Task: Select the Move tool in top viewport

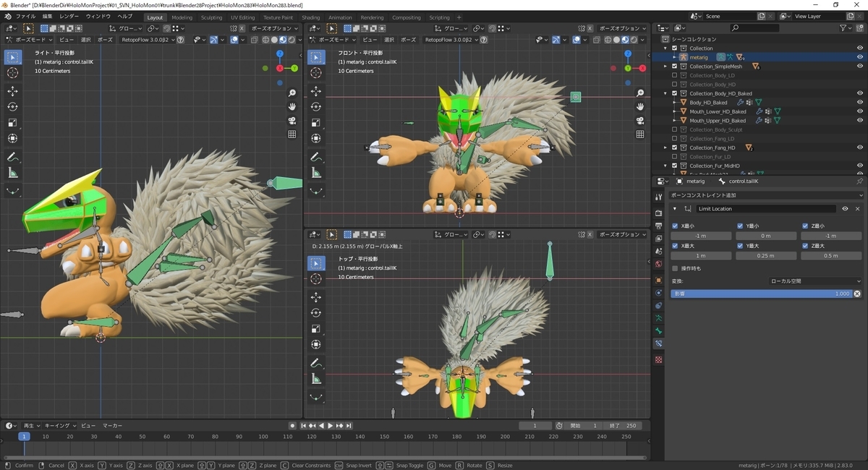Action: point(316,297)
